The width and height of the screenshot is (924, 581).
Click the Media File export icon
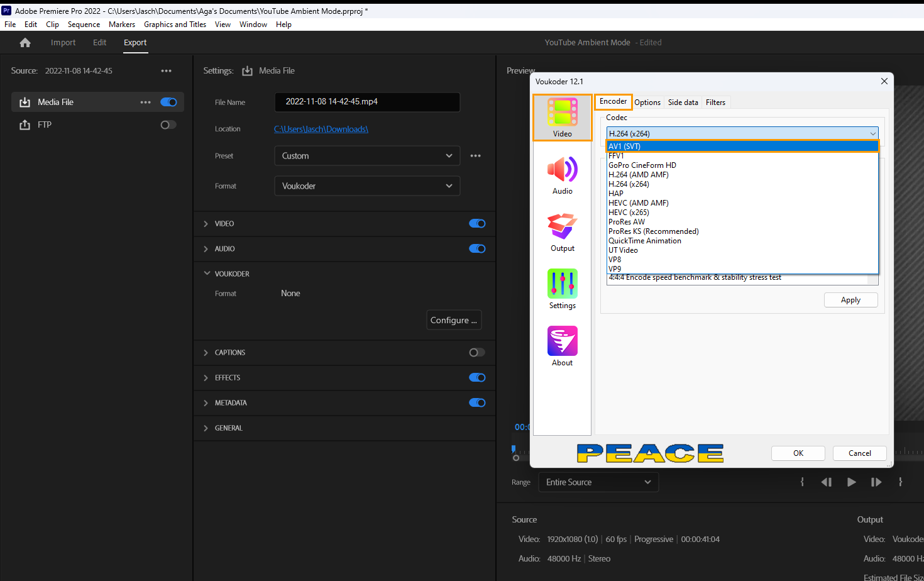pos(25,102)
